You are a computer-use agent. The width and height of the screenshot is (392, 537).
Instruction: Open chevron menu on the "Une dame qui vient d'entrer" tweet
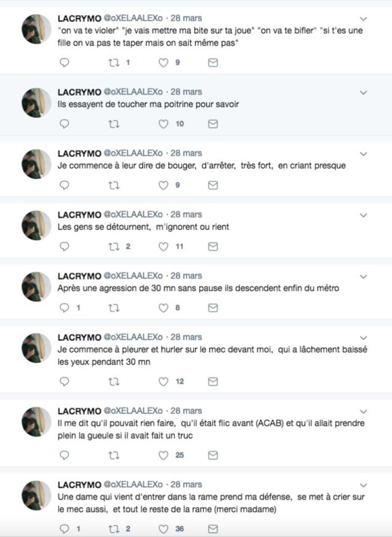coord(363,485)
